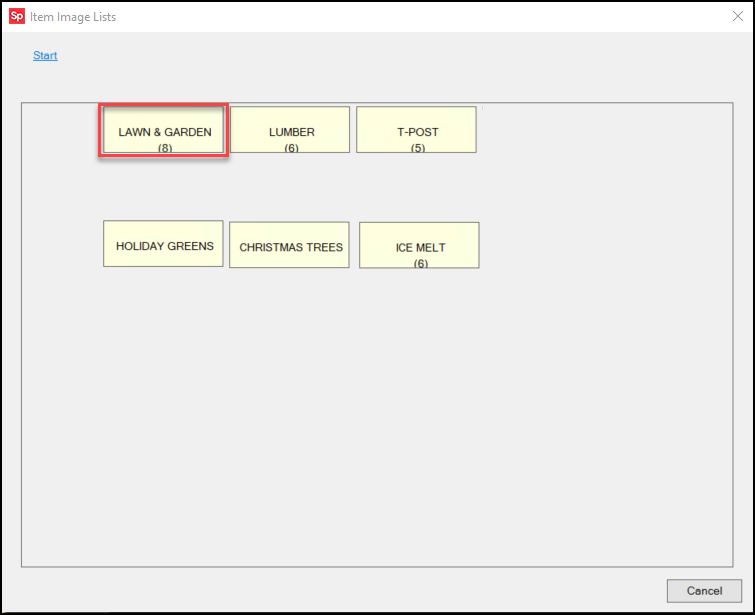Click the (6) count under ICE MELT
The image size is (755, 615).
(x=420, y=264)
